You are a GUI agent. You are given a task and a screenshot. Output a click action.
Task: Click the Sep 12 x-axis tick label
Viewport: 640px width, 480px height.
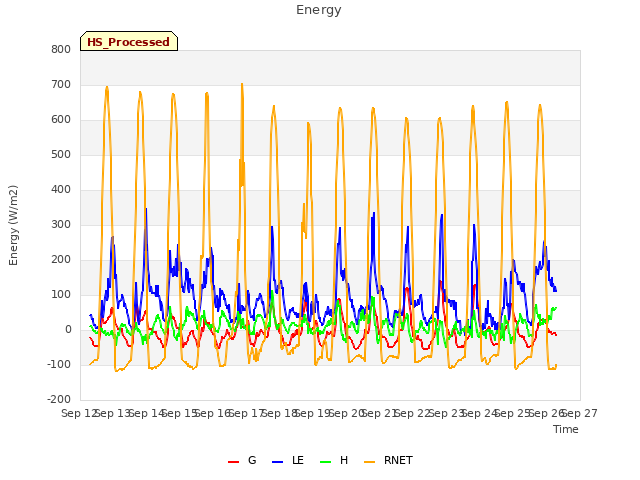[80, 413]
